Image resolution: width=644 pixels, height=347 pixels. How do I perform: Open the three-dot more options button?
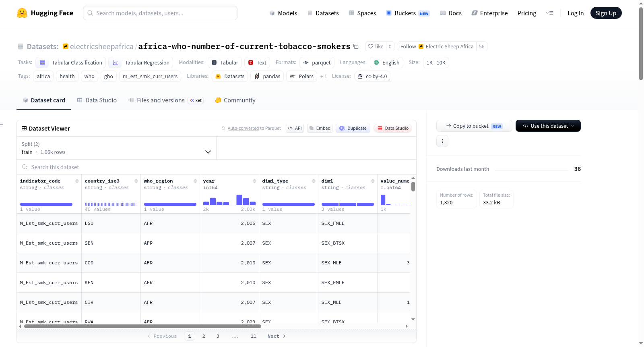pos(442,141)
